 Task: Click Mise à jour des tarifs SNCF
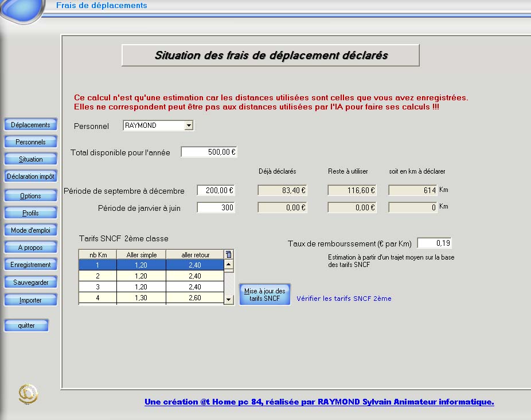point(264,295)
